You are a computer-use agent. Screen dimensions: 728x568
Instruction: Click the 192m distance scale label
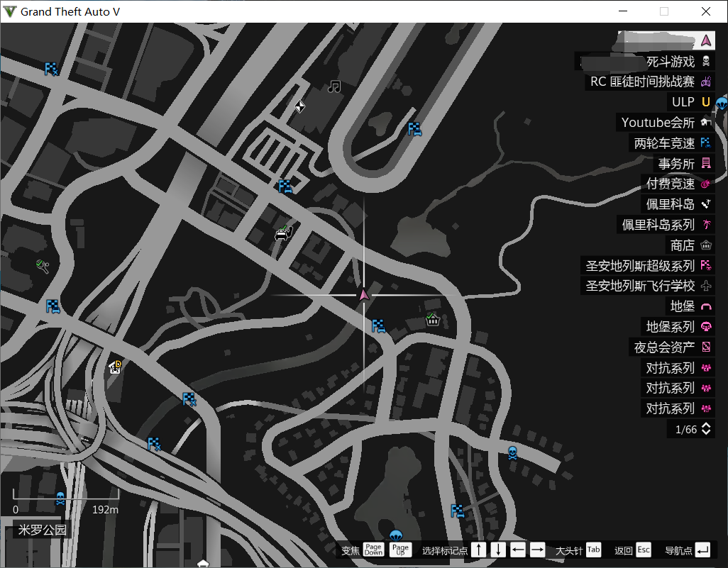[x=106, y=510]
